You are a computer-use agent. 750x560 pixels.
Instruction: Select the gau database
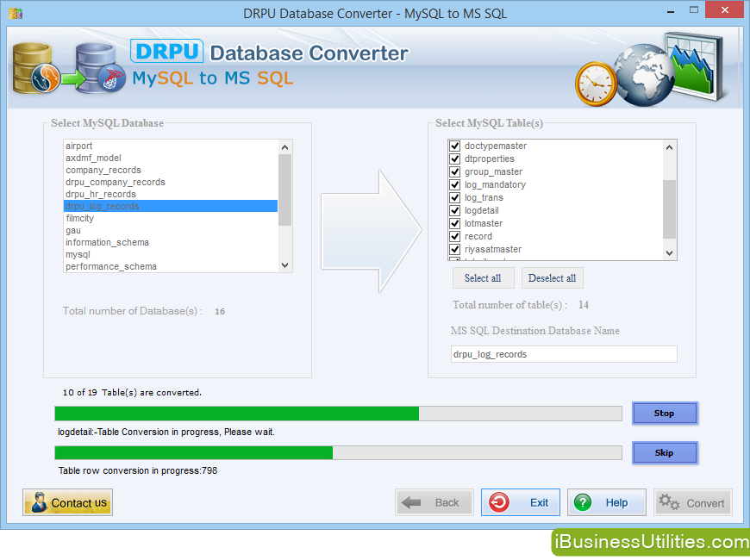click(x=171, y=230)
